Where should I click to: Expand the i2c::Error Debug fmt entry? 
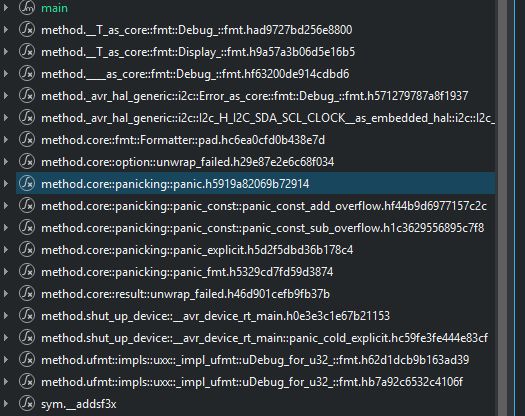(x=6, y=95)
